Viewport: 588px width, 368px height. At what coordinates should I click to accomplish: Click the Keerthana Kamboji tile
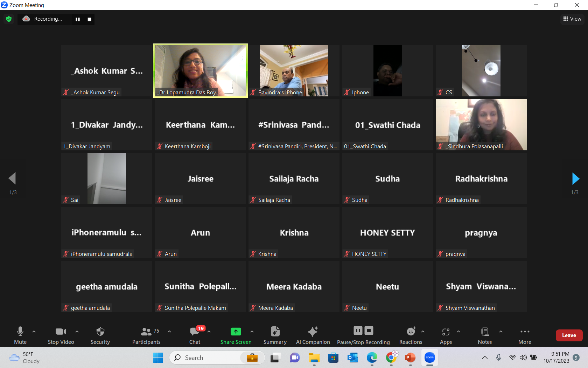[201, 125]
